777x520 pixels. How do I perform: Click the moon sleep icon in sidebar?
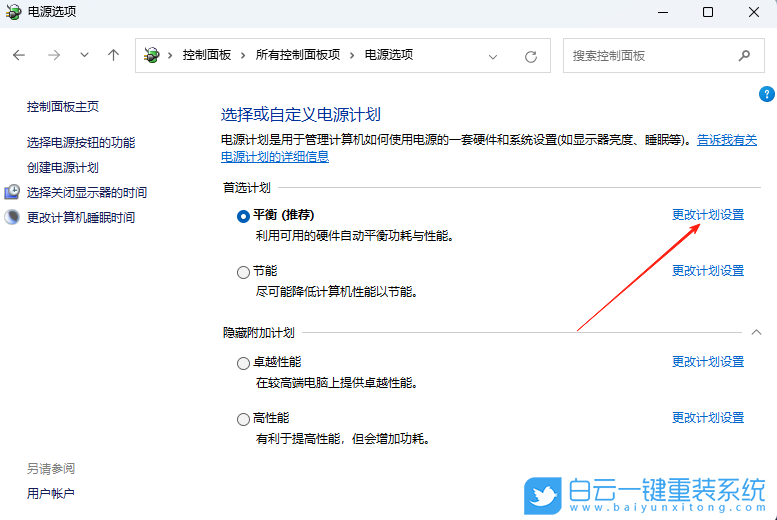[x=12, y=217]
